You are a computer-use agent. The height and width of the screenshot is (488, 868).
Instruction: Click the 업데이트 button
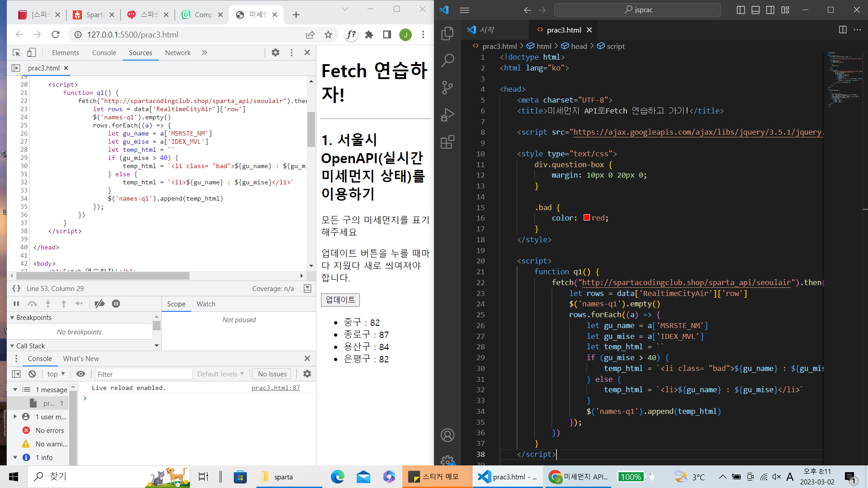tap(340, 300)
